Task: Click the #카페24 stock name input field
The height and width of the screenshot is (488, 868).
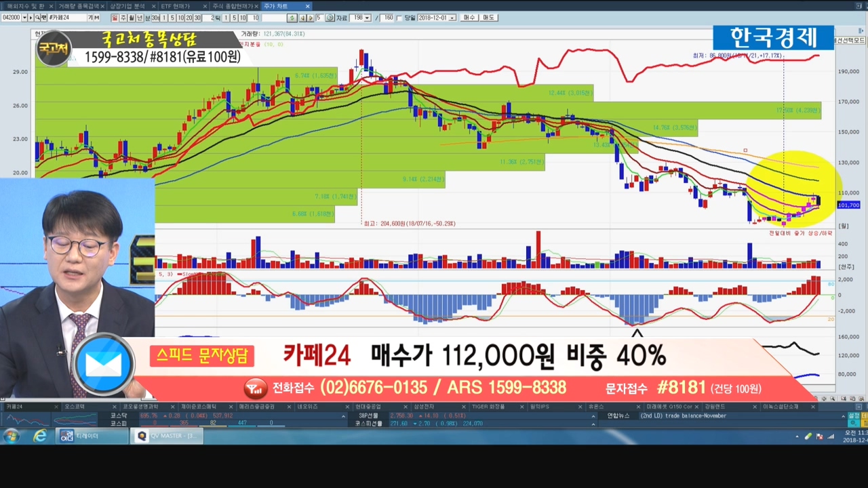Action: [67, 18]
